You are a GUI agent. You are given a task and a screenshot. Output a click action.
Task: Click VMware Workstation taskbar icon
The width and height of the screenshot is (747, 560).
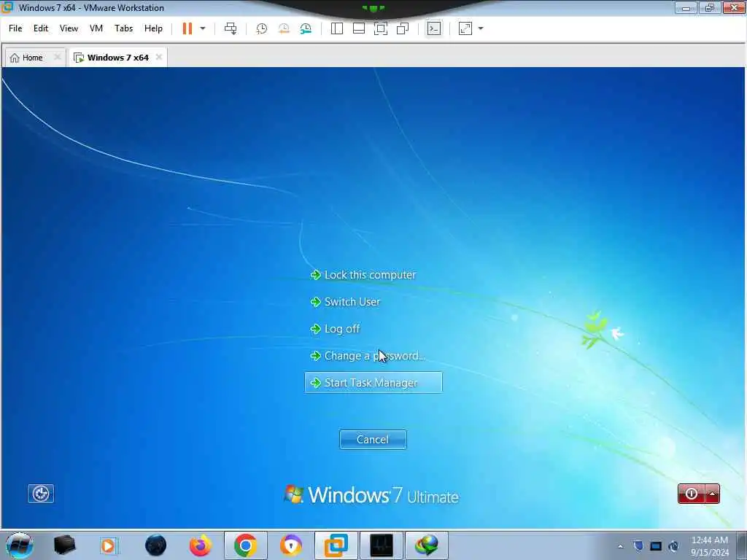336,545
